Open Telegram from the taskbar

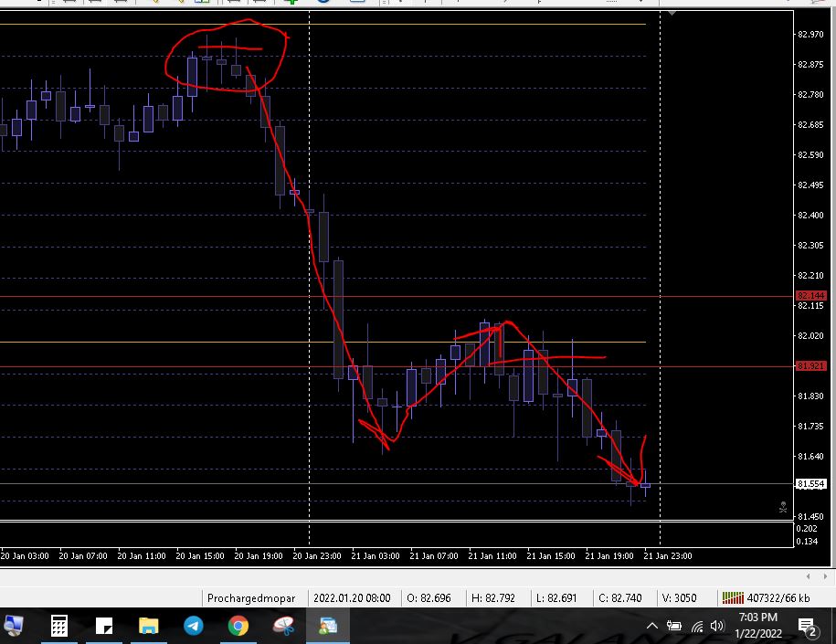(194, 626)
